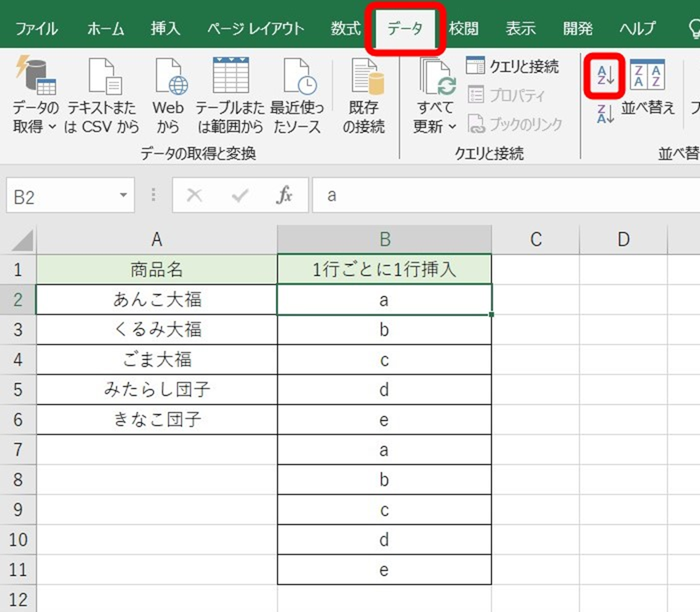Select cell containing あんこ大福
700x612 pixels.
pos(157,300)
